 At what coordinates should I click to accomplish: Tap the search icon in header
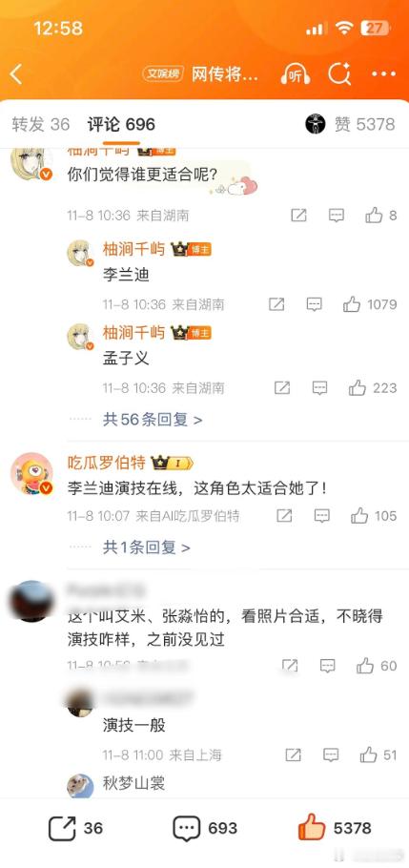click(339, 73)
